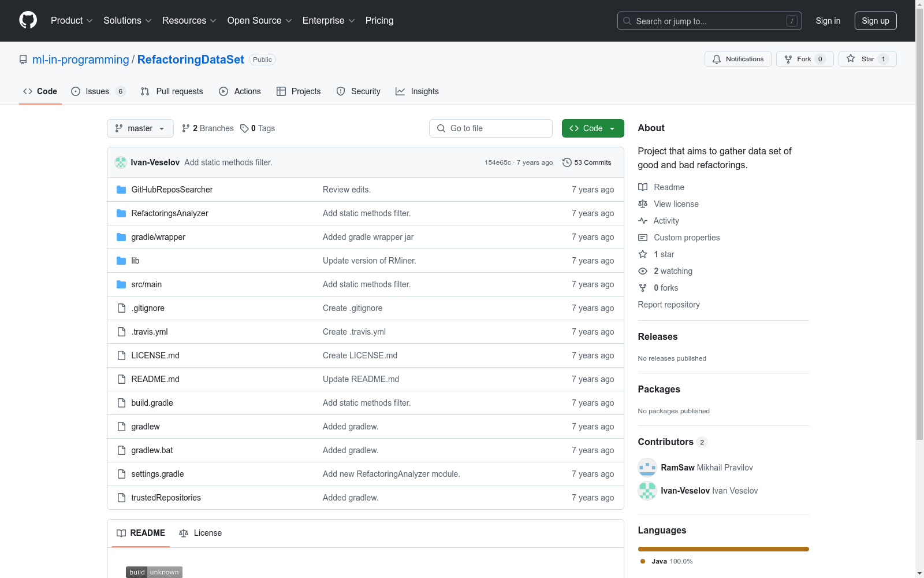Click the Java 100.0% language link
This screenshot has height=578, width=924.
coord(666,561)
